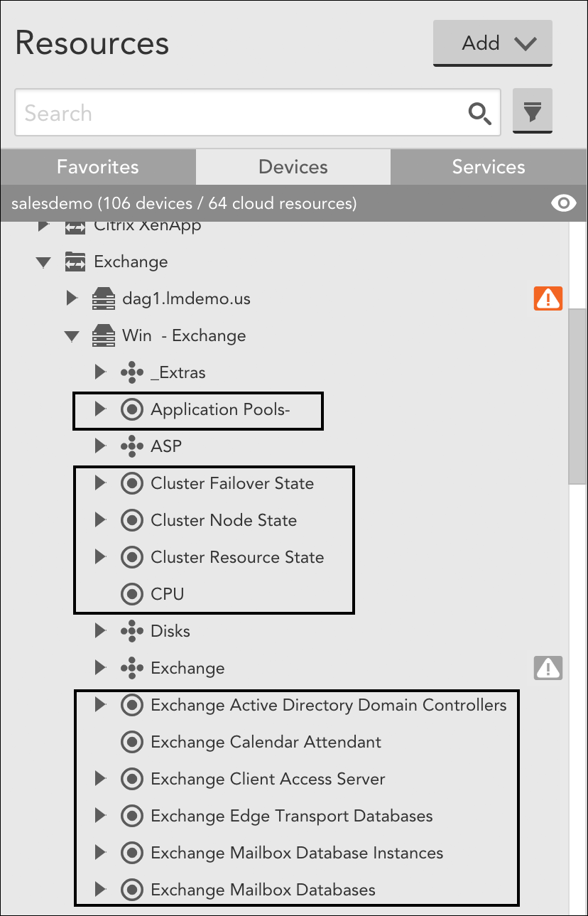
Task: Click the CPU datasource icon
Action: click(x=131, y=594)
